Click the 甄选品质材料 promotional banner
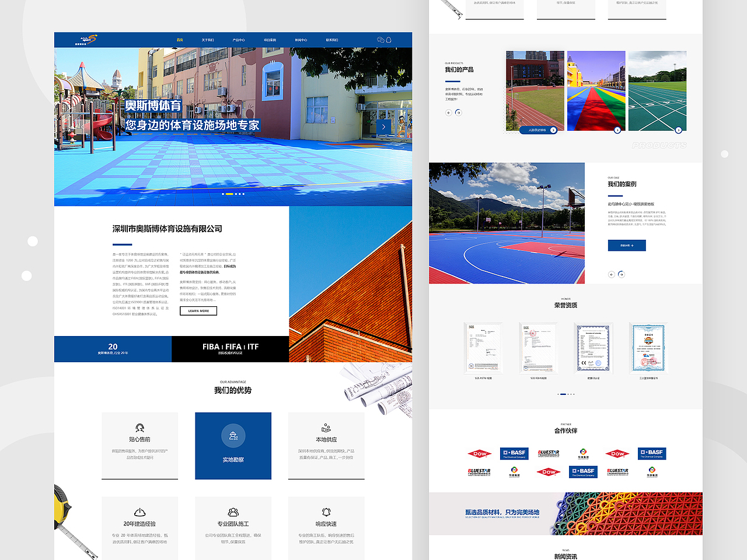Viewport: 747px width, 560px height. [566, 513]
